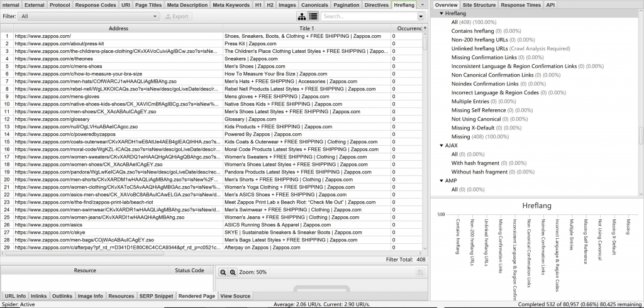Image resolution: width=644 pixels, height=308 pixels.
Task: Sort by the Occurrences column header
Action: (x=407, y=28)
